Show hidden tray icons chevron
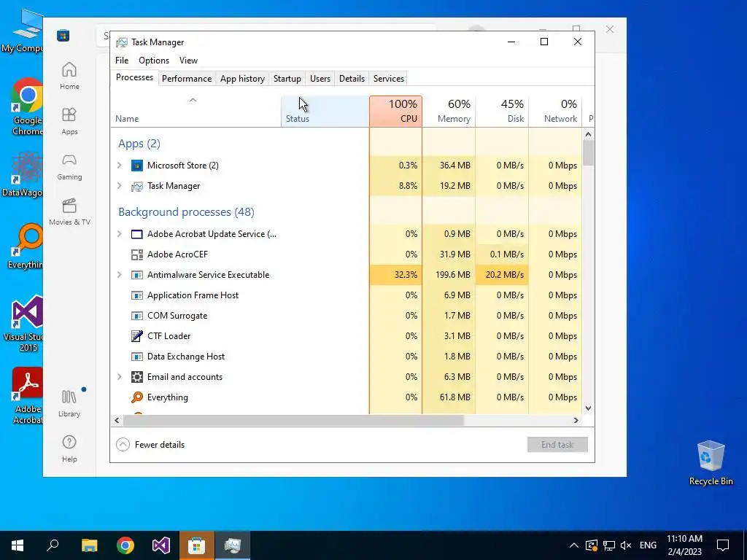747x560 pixels. (574, 545)
